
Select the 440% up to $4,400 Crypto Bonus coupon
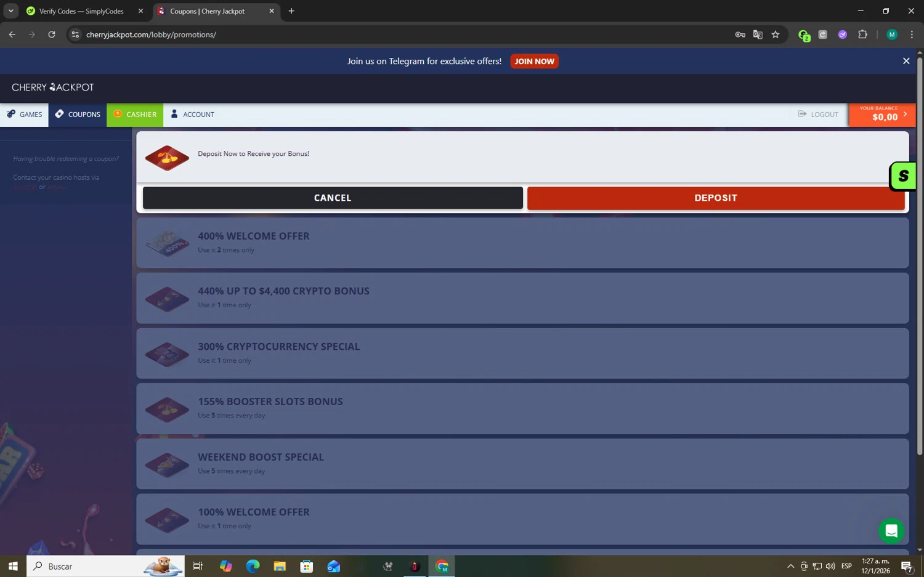[522, 298]
